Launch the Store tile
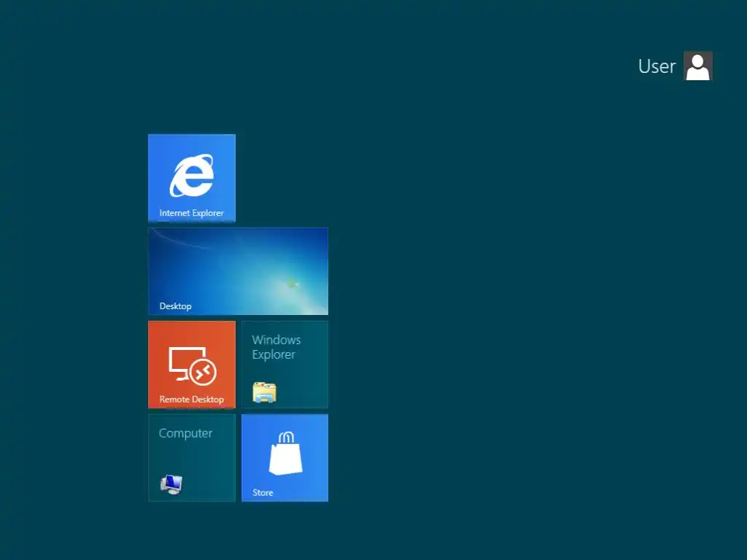Viewport: 747px width, 560px height. [285, 458]
